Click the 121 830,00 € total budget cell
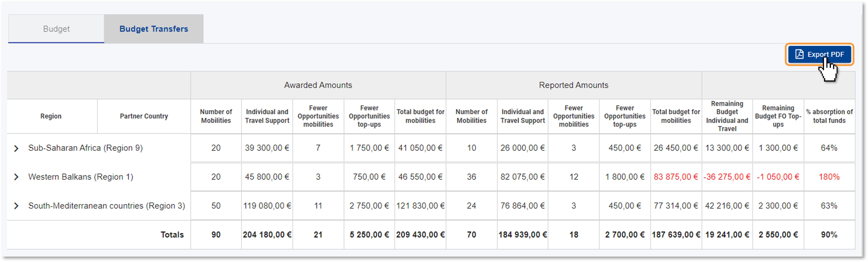The image size is (868, 262). pyautogui.click(x=420, y=206)
